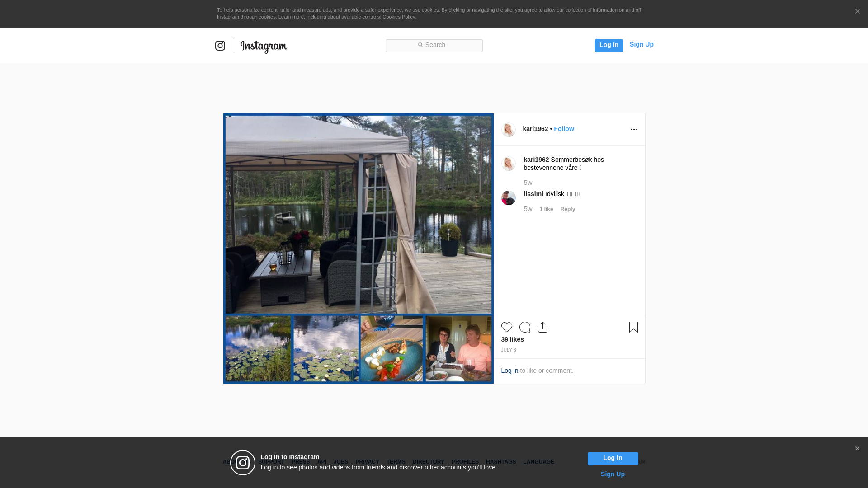868x488 pixels.
Task: Click the banner Log In button
Action: pyautogui.click(x=613, y=459)
